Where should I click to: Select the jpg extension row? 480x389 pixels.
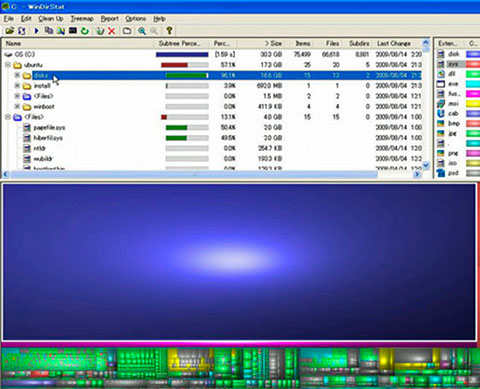click(x=457, y=134)
